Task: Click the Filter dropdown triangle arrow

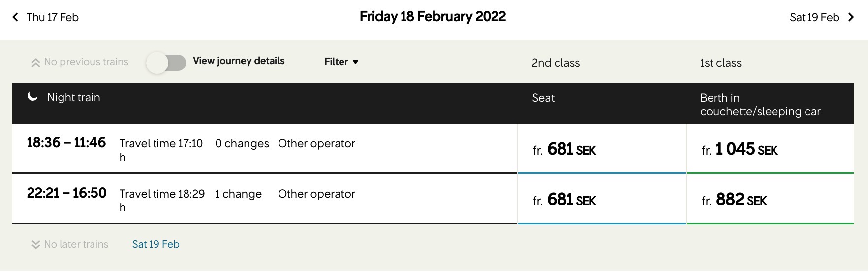Action: [x=355, y=62]
